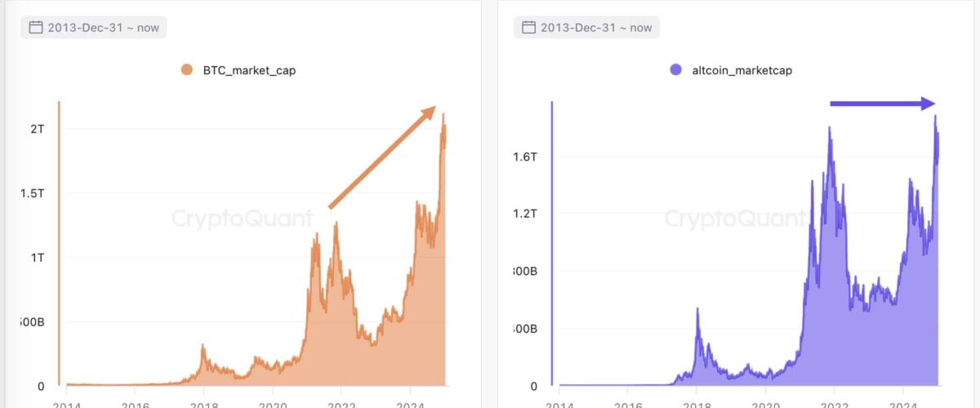
Task: Click the orange BTC_market_cap legend dot
Action: pos(186,70)
